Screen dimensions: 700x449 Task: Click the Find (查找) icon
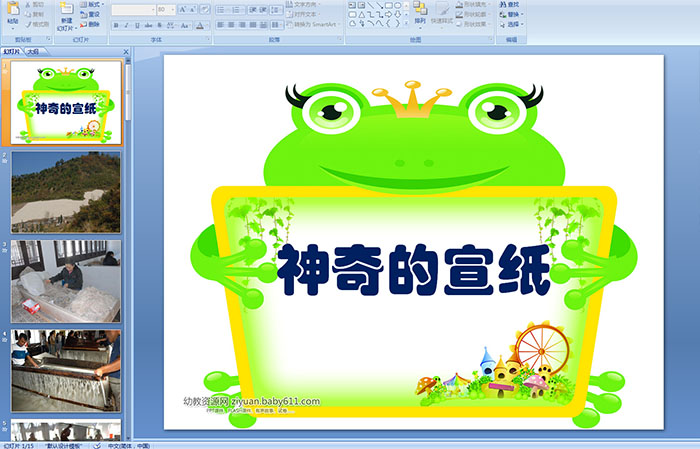[510, 4]
